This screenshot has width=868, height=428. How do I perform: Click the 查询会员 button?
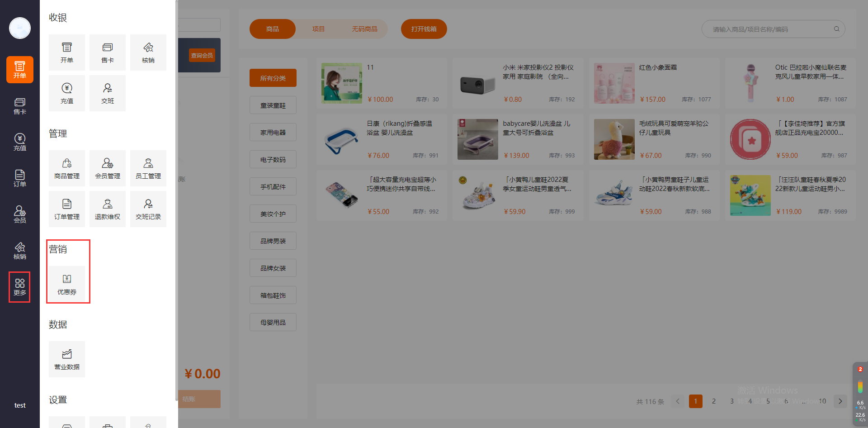[x=202, y=56]
